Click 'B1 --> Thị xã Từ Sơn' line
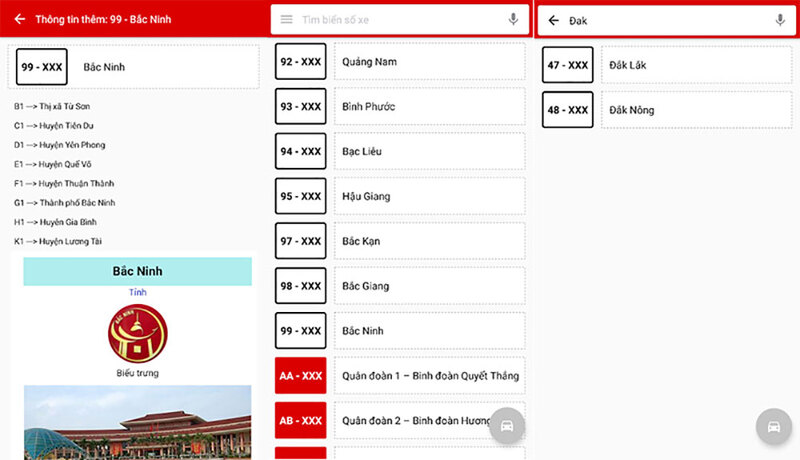The height and width of the screenshot is (460, 800). pos(52,106)
